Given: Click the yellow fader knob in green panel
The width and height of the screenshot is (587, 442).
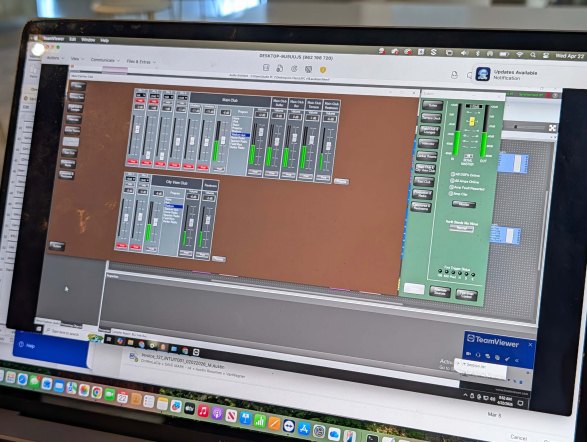Looking at the screenshot, I should [x=472, y=121].
